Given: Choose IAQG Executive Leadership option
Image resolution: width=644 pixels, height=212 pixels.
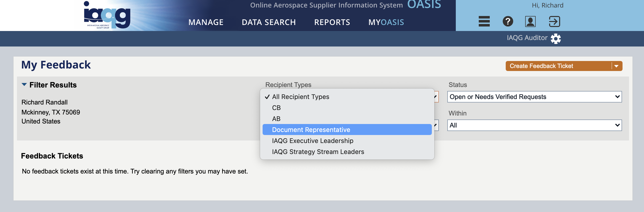Looking at the screenshot, I should click(x=347, y=141).
